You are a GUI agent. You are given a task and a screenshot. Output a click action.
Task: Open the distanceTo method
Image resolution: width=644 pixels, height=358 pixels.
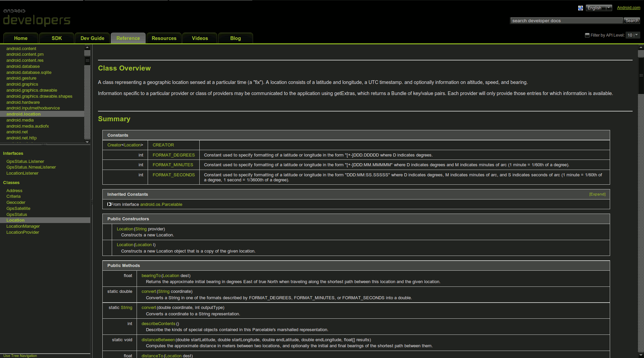(152, 356)
